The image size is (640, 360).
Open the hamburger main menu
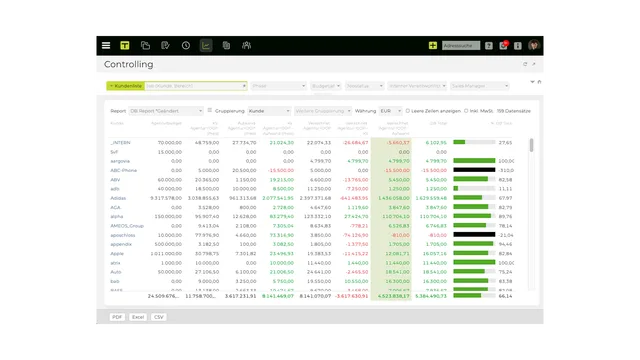(106, 46)
